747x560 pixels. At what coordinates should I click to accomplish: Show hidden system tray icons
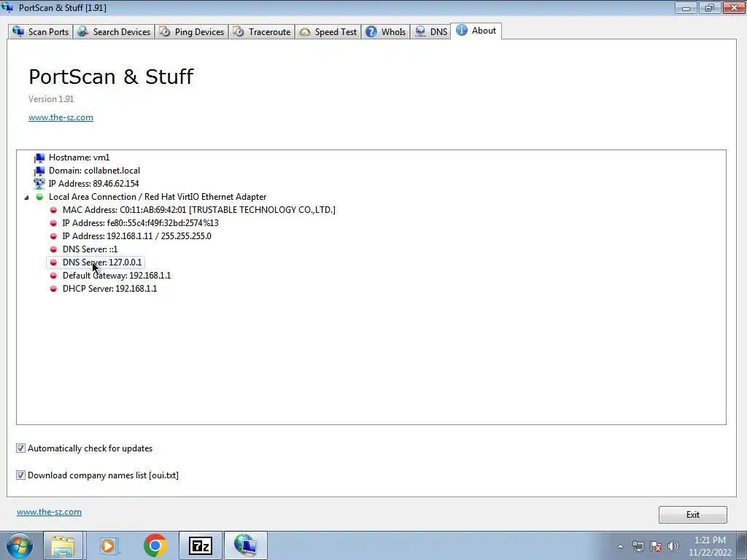coord(620,546)
